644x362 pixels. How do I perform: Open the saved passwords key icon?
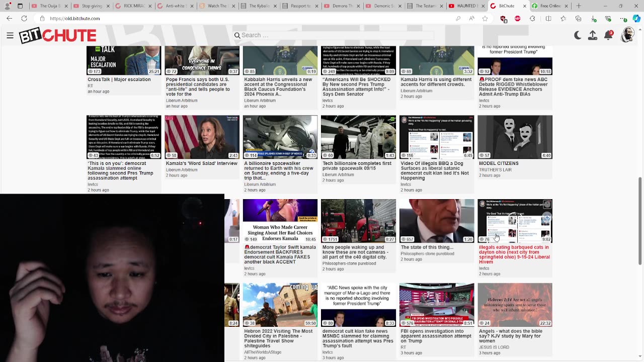click(458, 19)
